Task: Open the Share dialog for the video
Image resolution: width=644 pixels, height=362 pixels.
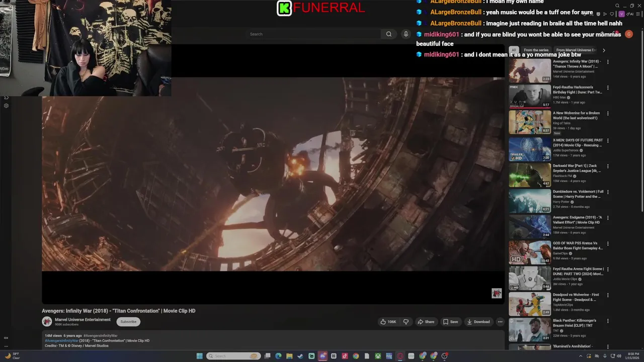Action: [x=426, y=322]
